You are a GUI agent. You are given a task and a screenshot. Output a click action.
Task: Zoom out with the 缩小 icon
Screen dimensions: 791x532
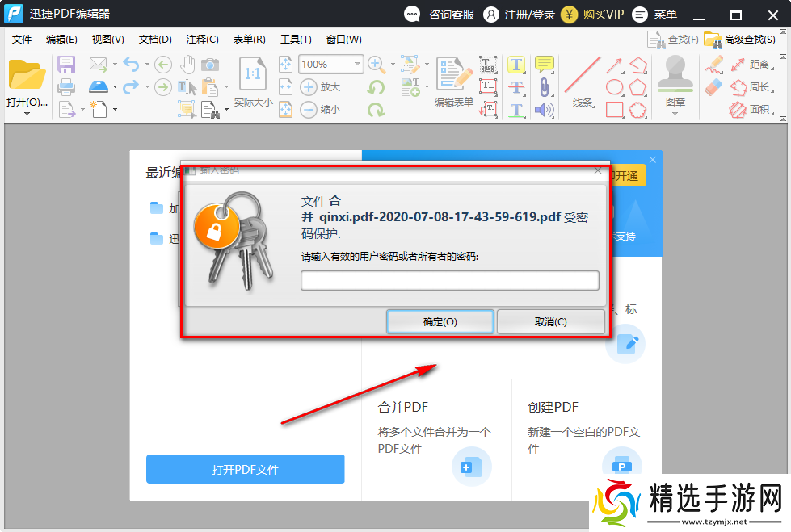click(309, 109)
